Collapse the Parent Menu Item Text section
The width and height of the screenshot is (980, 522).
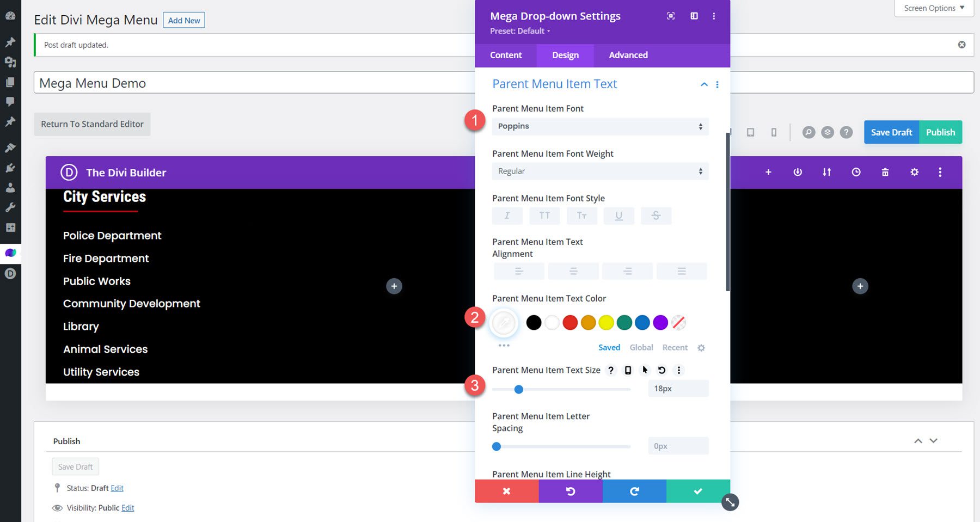pos(703,84)
